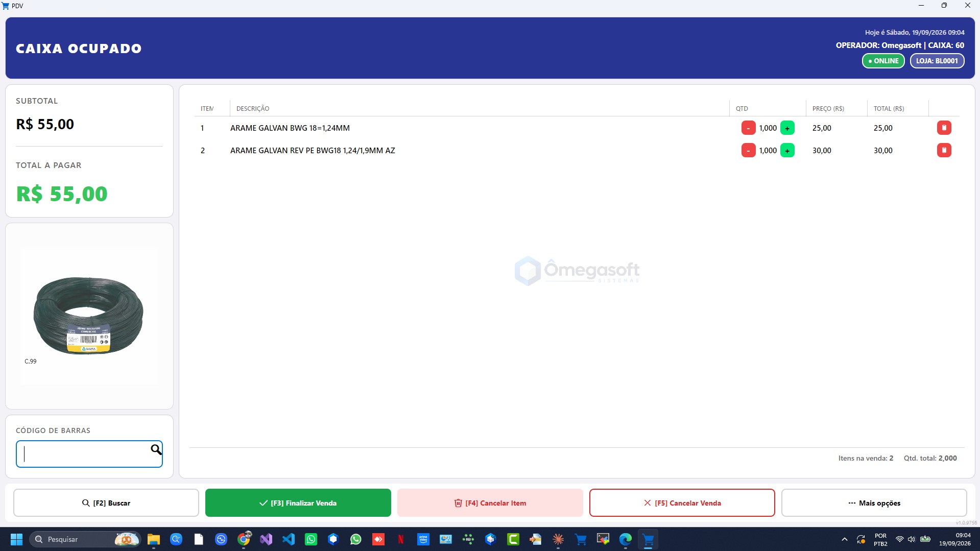Open the Windows Start menu
The height and width of the screenshot is (551, 980).
click(16, 539)
